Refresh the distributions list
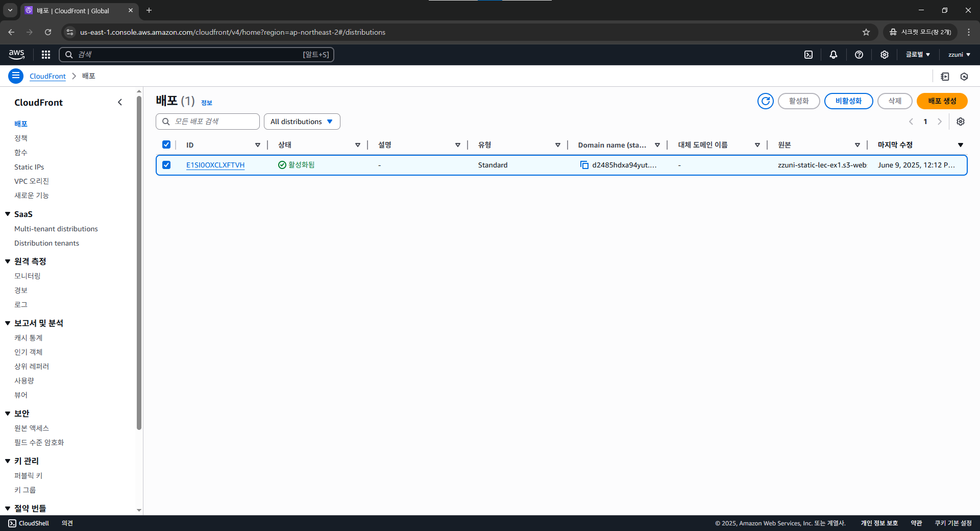 click(x=765, y=101)
